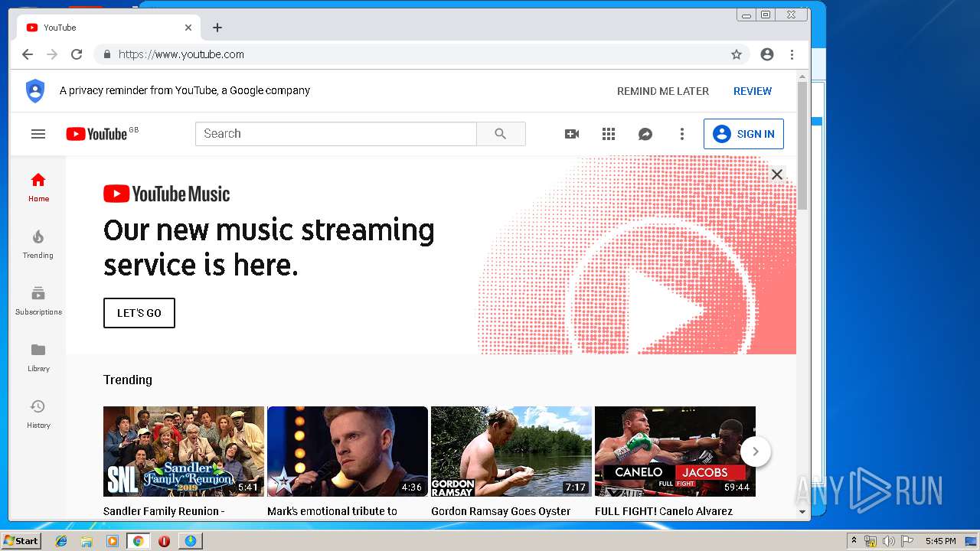Click REMIND ME LATER
This screenshot has height=551, width=980.
pos(663,91)
